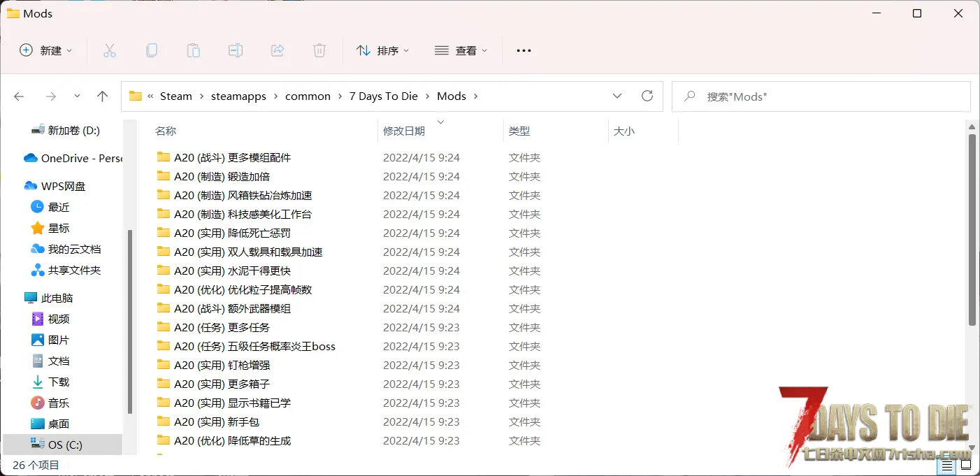Expand recent locations chevron near nav arrows

coord(77,96)
